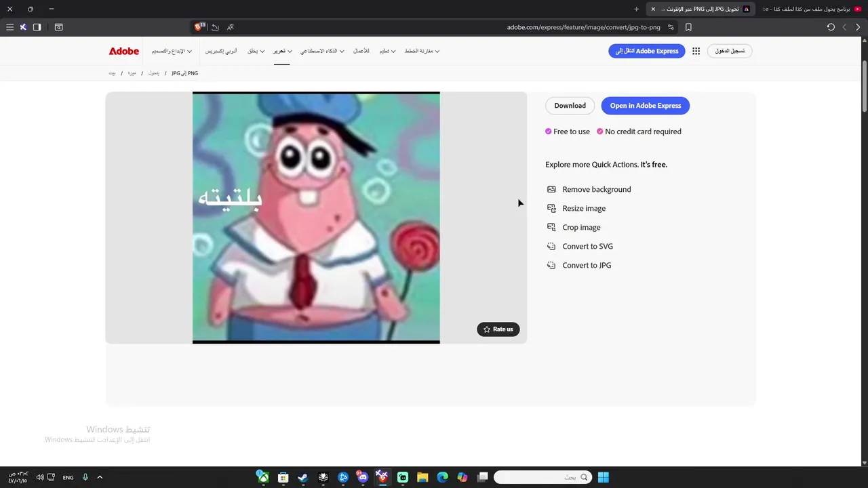Open the Convert to JPG link
This screenshot has height=488, width=868.
click(579, 265)
